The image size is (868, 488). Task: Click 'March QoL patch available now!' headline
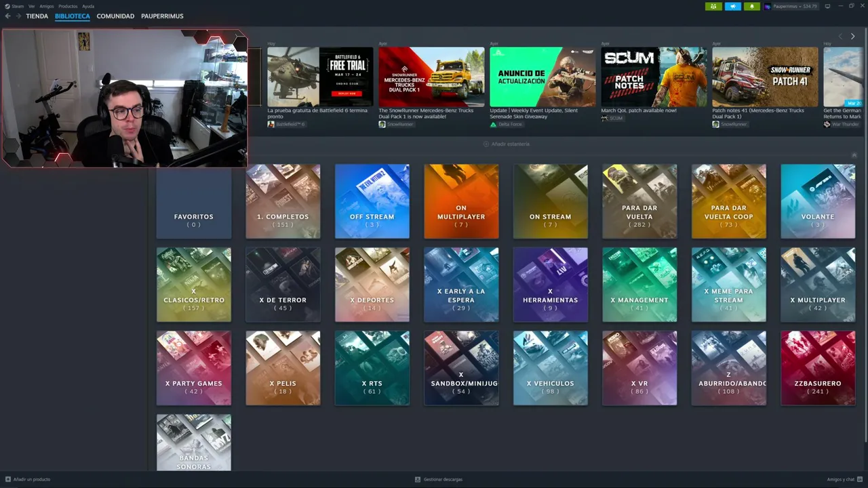[638, 110]
